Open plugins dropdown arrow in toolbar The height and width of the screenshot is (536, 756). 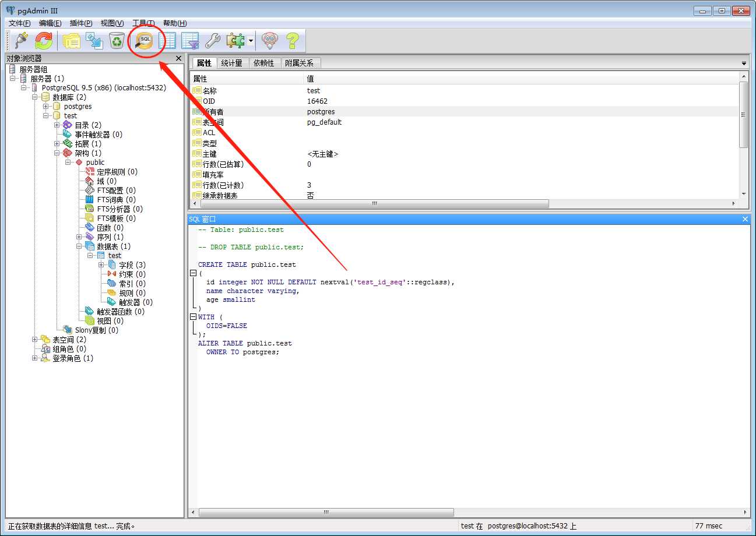tap(251, 41)
